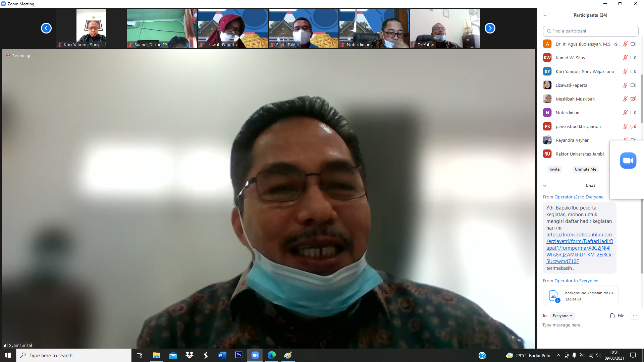Click the download icon on background kegiatan file

[557, 300]
